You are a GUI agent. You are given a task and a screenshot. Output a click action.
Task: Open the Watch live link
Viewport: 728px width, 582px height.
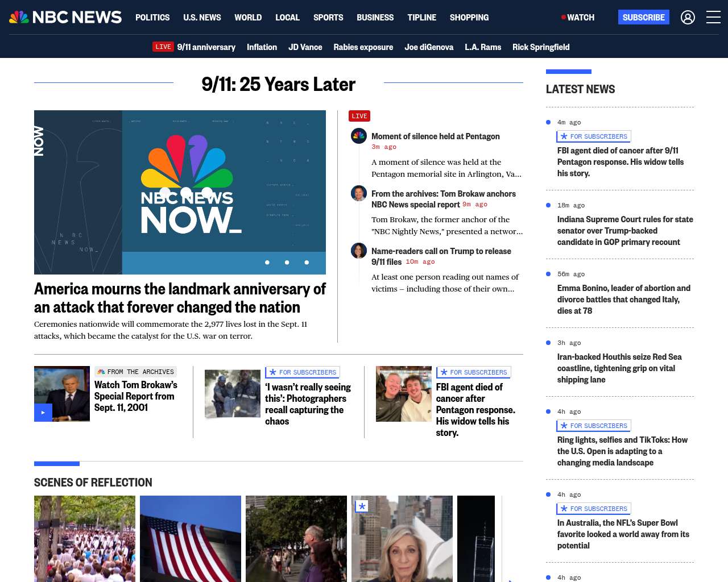578,18
